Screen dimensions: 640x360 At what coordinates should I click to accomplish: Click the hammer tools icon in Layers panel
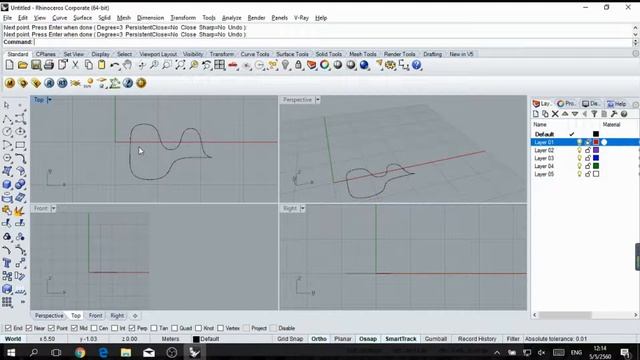[614, 114]
